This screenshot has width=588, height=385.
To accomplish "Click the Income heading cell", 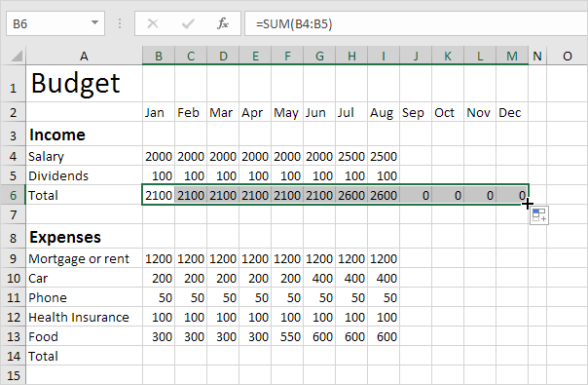I will [84, 135].
